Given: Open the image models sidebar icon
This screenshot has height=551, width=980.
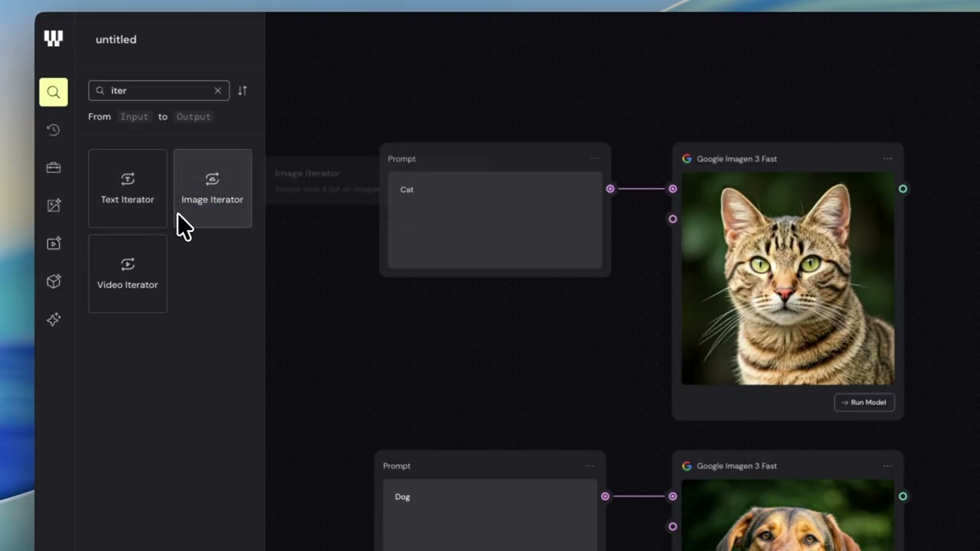Looking at the screenshot, I should coord(54,205).
